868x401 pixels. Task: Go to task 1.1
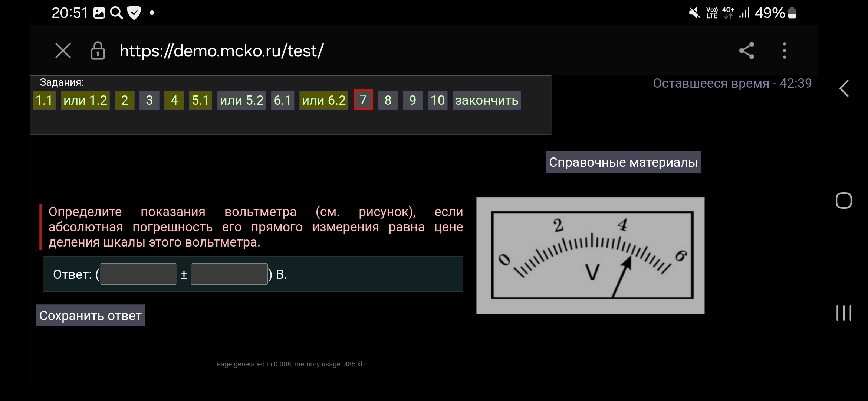pyautogui.click(x=44, y=100)
